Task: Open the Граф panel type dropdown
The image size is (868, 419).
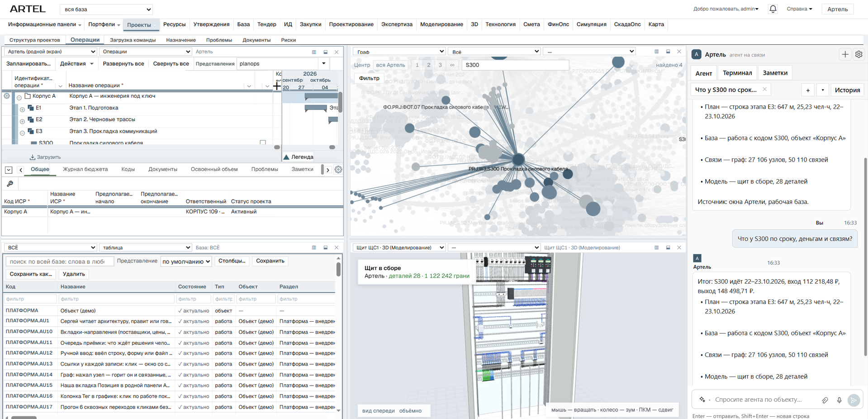Action: click(399, 52)
